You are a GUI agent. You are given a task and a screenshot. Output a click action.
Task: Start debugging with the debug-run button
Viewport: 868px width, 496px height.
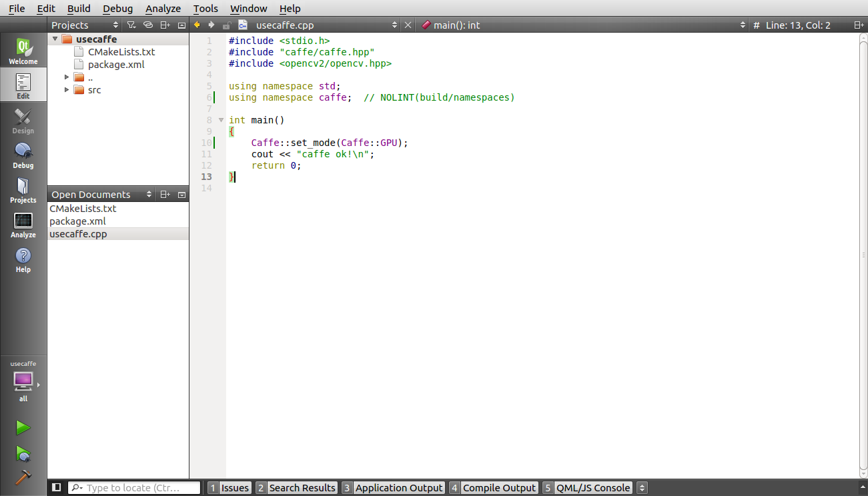point(23,454)
